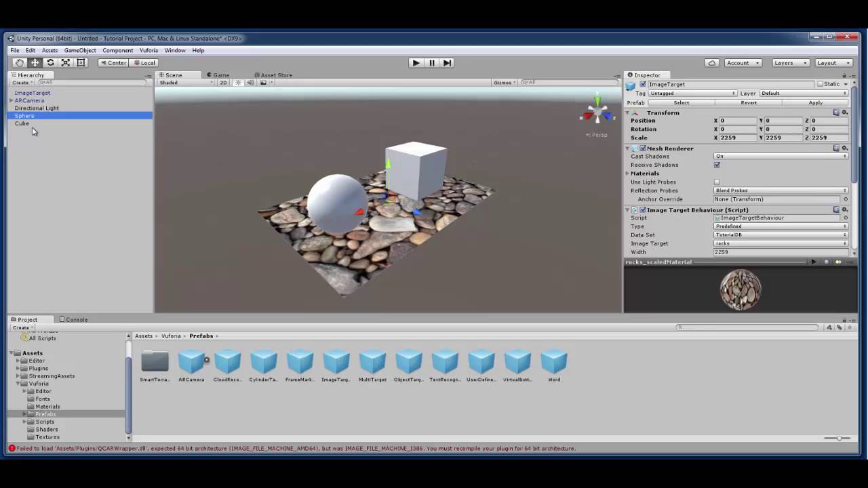Toggle the Receive Shadows checkbox
The height and width of the screenshot is (488, 868).
(717, 165)
